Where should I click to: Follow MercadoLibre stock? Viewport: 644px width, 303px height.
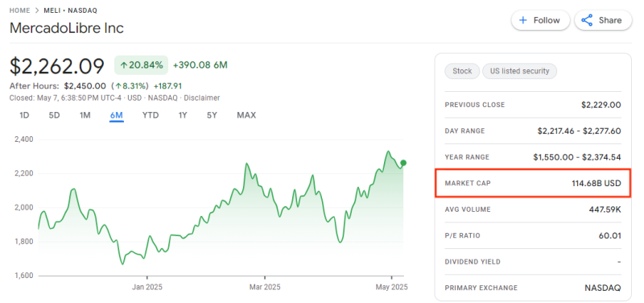coord(540,20)
